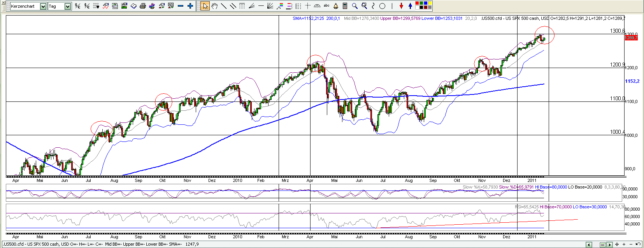Click the first dollar/euro currency icon
Image resolution: width=644 pixels, height=248 pixels.
coord(77,6)
